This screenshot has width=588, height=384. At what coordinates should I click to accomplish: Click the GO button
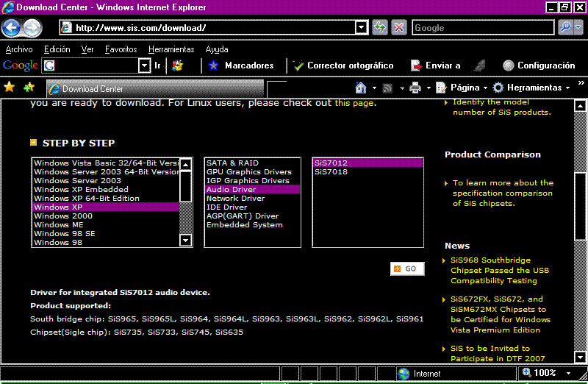pos(407,269)
